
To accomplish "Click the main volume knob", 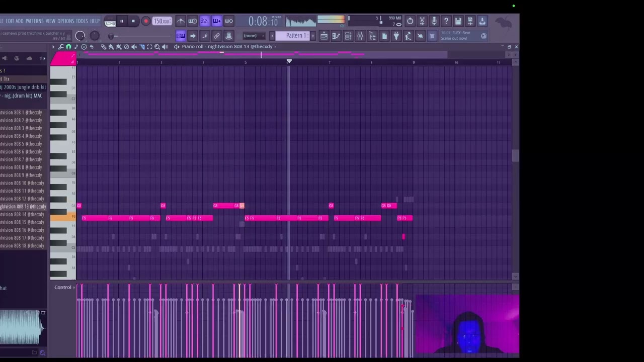I will pos(80,36).
